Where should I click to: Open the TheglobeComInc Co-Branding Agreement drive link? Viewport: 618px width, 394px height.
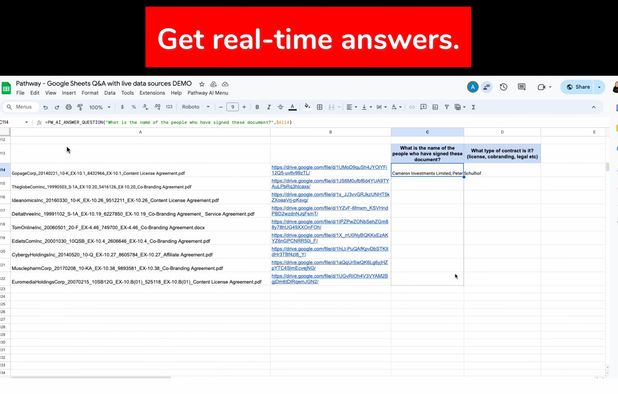(x=330, y=184)
